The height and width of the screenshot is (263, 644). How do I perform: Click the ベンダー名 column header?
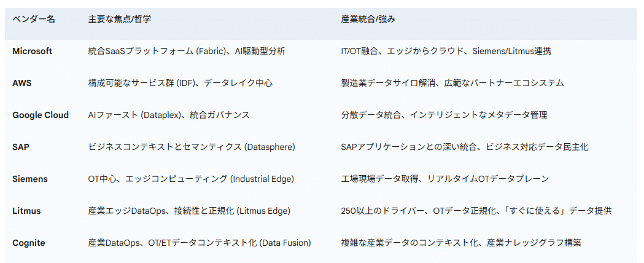[x=34, y=19]
